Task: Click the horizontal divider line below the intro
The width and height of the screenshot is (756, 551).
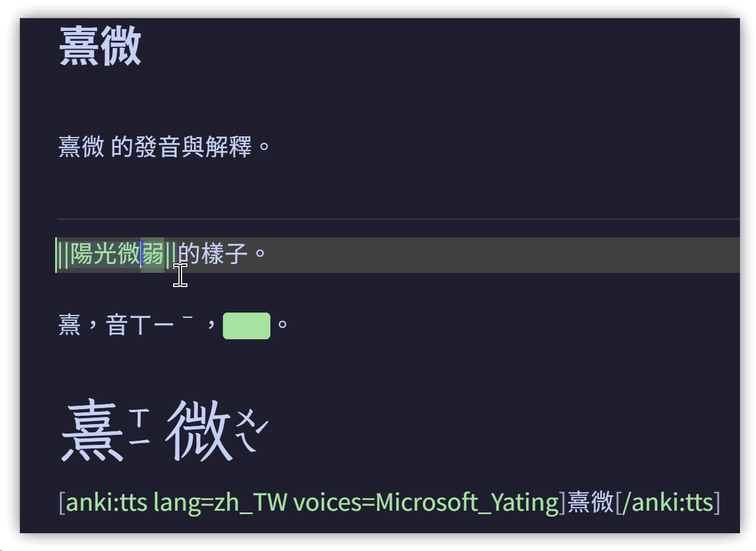Action: click(x=398, y=219)
